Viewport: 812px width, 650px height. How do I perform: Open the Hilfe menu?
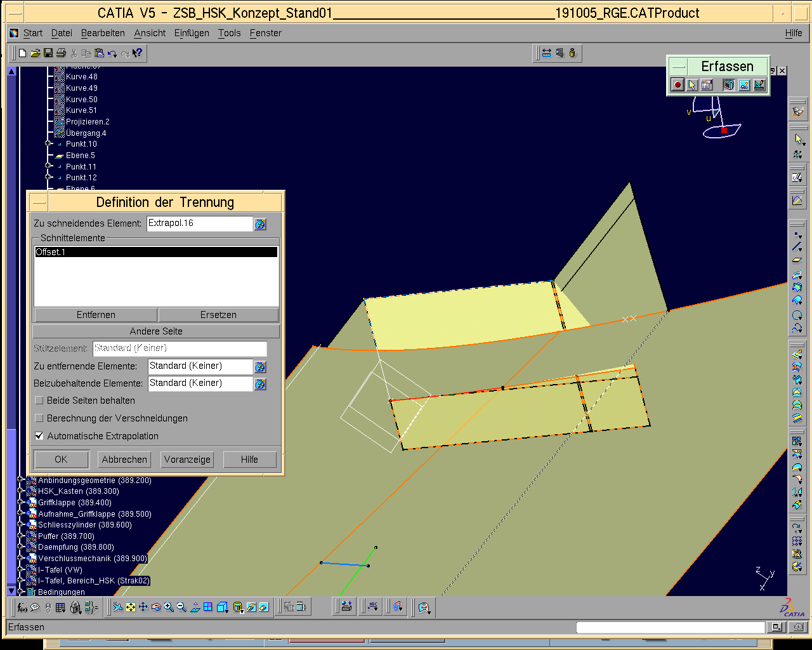coord(794,33)
